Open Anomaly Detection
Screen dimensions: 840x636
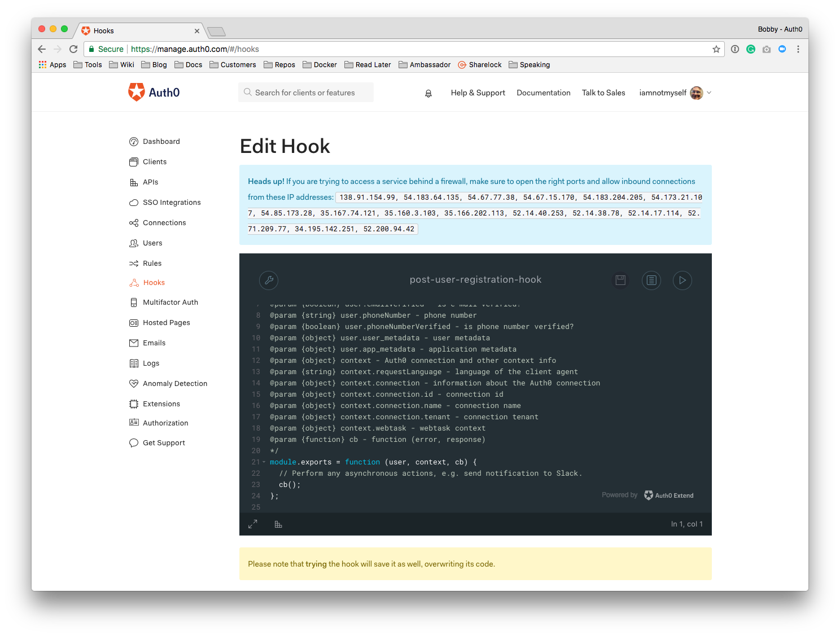tap(168, 384)
